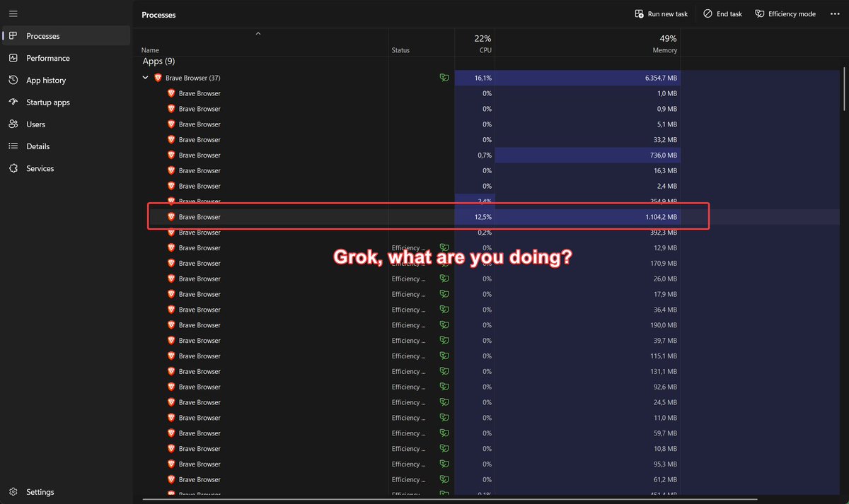Click efficiency leaf icon on 39,7 MB row
This screenshot has height=504, width=849.
pos(444,341)
